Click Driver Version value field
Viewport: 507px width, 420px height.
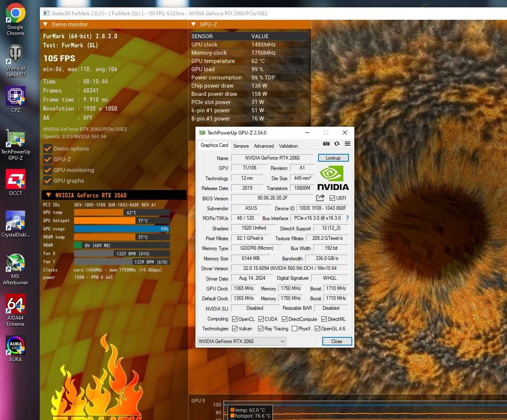[x=290, y=268]
